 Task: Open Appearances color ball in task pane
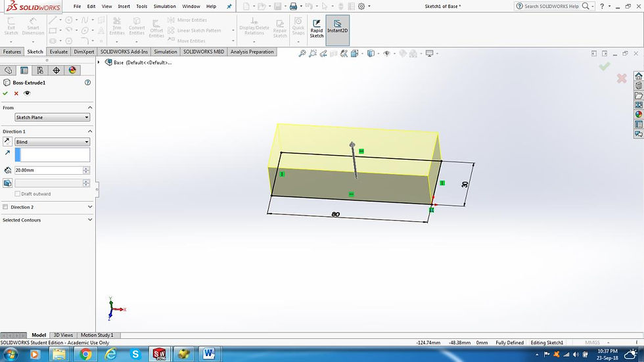(639, 114)
